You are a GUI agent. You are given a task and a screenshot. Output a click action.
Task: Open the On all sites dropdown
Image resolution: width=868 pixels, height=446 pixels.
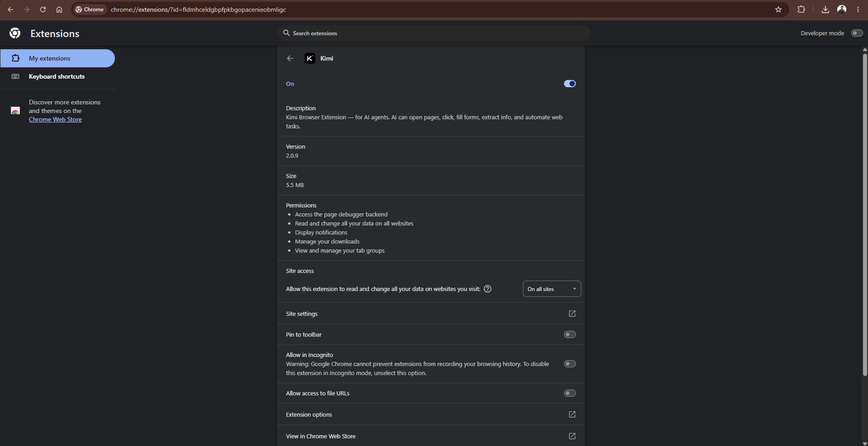552,289
